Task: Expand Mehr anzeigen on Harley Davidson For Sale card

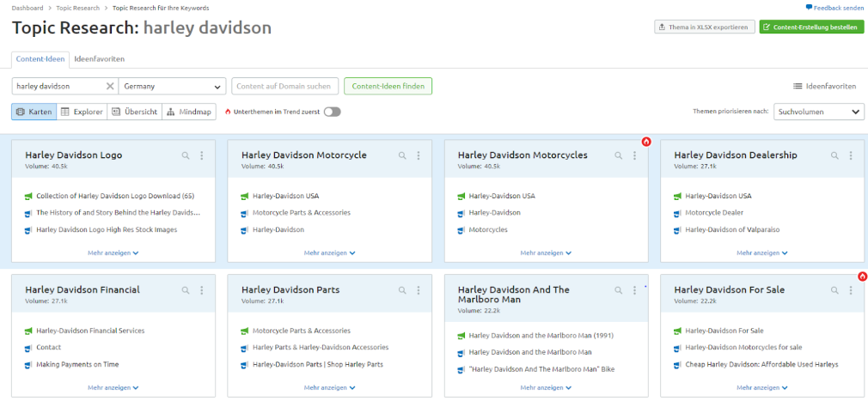Action: pos(761,388)
